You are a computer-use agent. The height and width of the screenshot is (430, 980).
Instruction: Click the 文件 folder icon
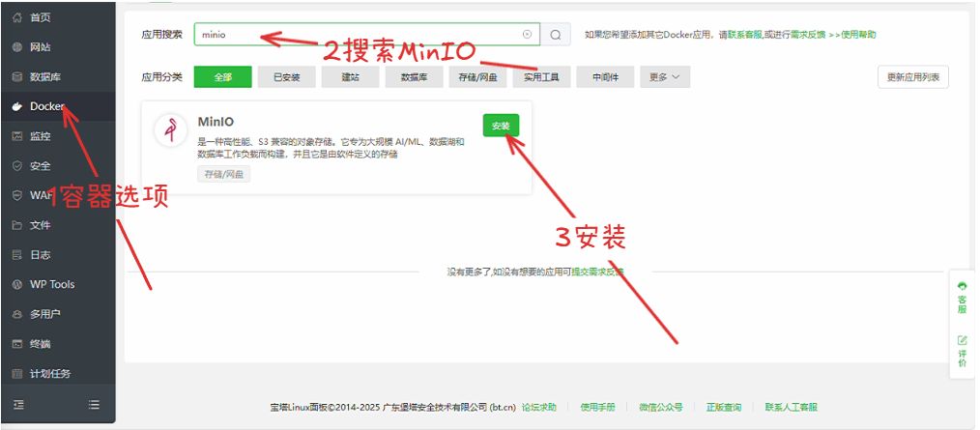click(x=17, y=225)
